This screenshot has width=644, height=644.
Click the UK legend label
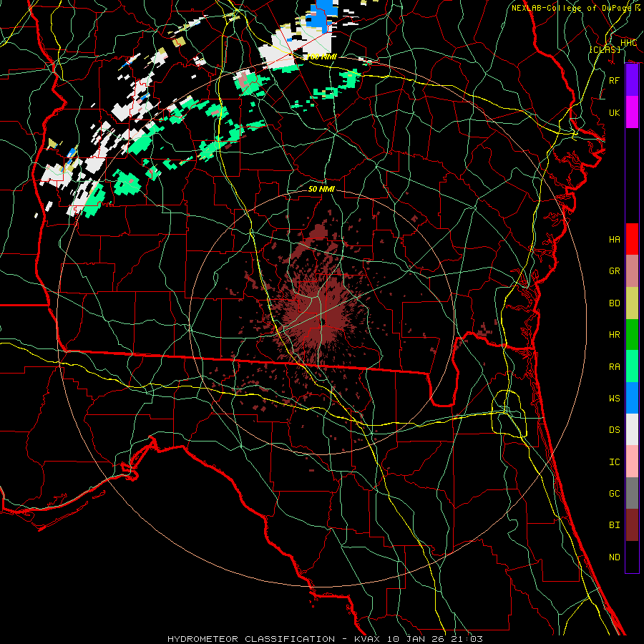coord(615,112)
